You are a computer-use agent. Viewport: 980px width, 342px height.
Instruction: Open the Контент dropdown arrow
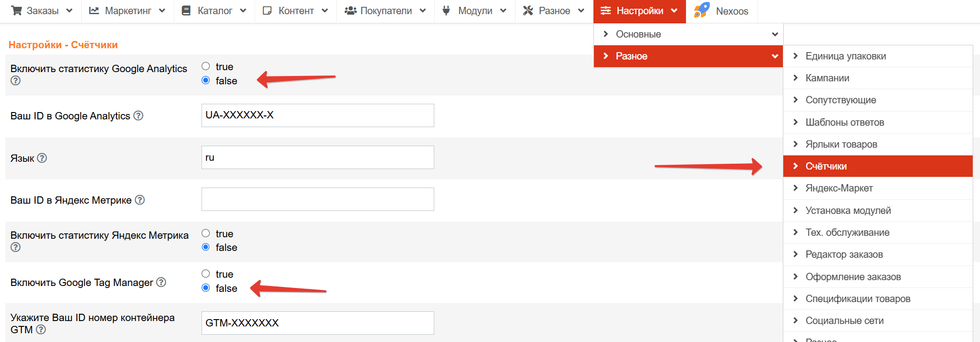pos(325,11)
